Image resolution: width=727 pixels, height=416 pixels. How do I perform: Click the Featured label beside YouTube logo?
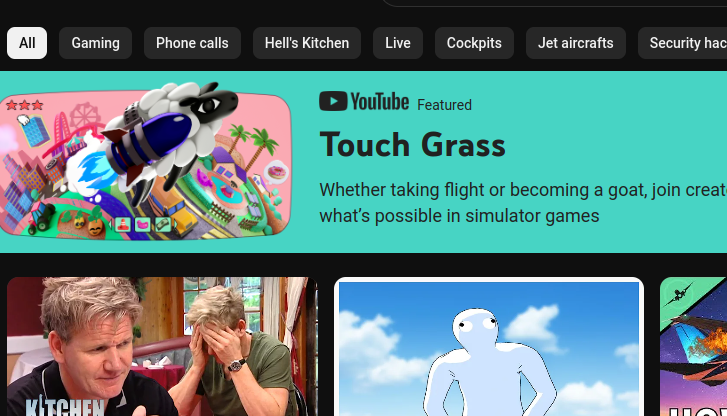(444, 105)
